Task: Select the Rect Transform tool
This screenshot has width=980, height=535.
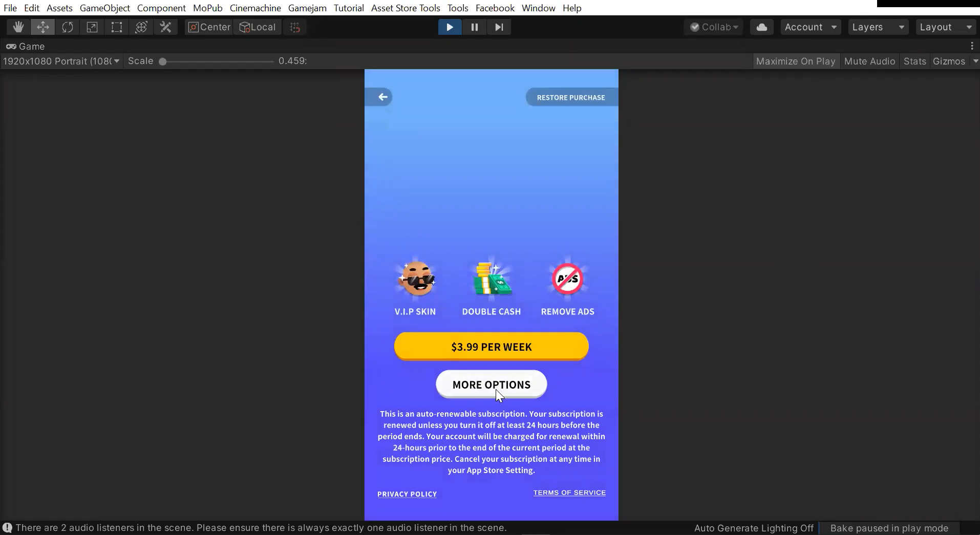Action: (x=117, y=27)
